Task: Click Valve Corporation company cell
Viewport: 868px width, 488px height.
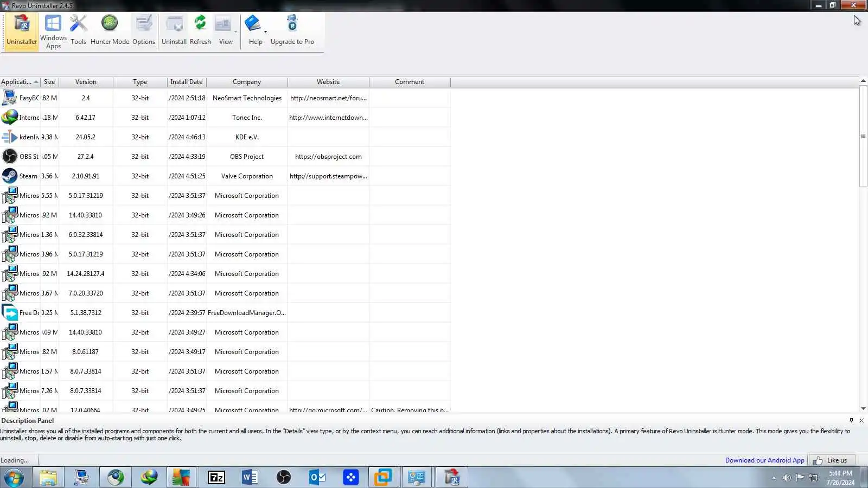Action: [247, 176]
